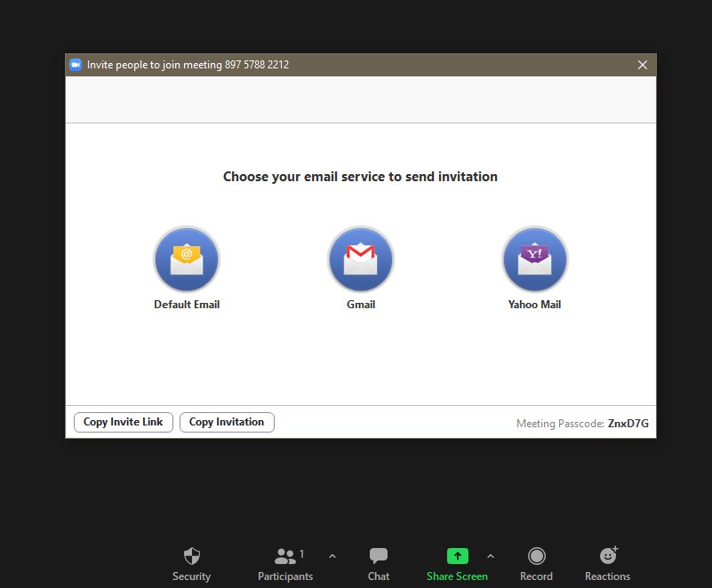Open the Chat panel
712x588 pixels.
[x=379, y=564]
